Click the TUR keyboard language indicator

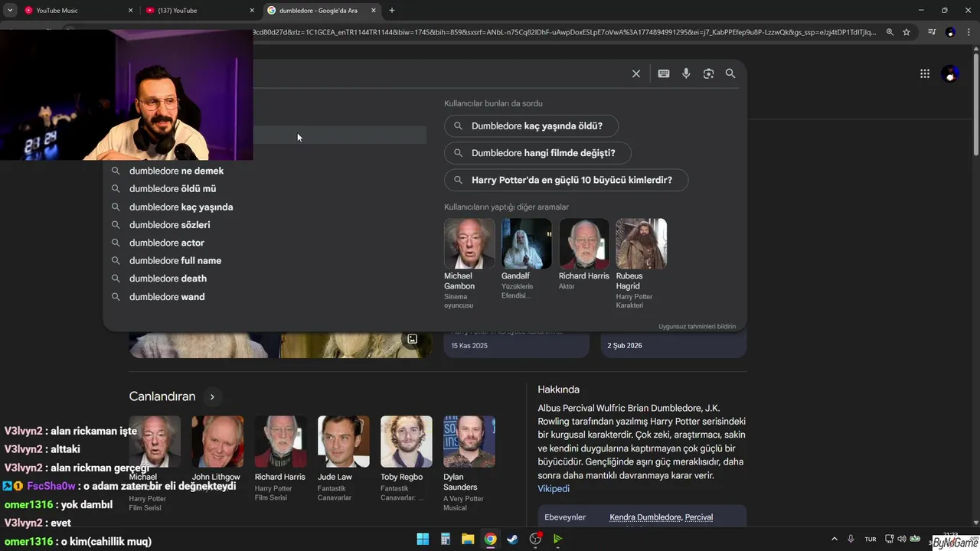(x=871, y=539)
